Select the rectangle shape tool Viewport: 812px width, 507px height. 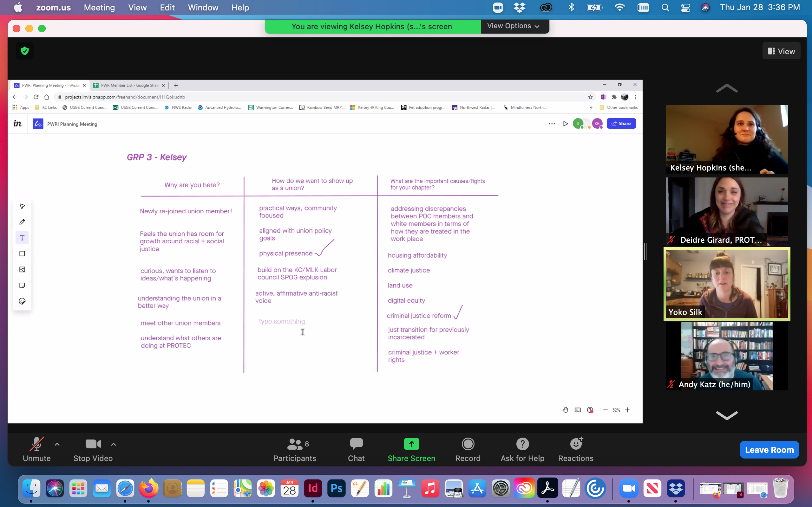tap(22, 253)
